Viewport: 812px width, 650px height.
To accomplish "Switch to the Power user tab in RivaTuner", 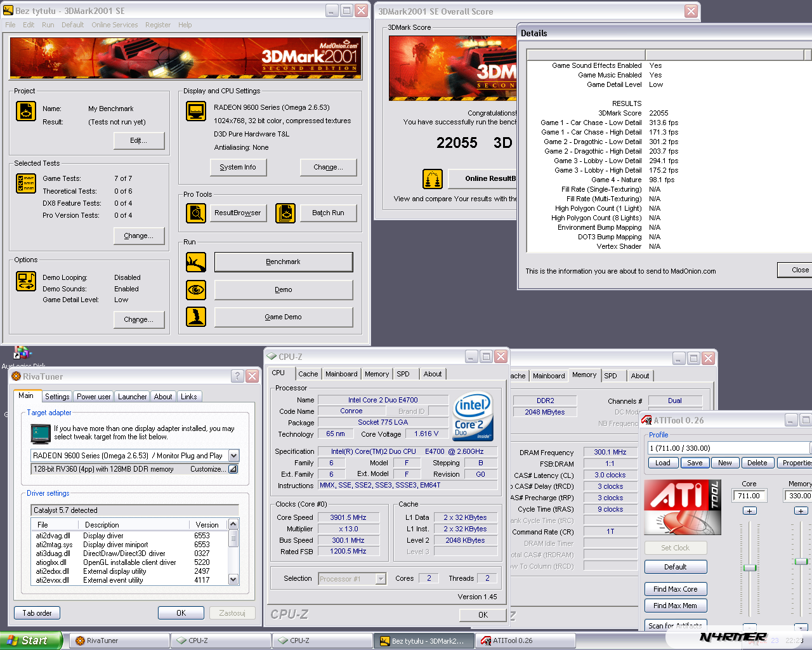I will pyautogui.click(x=93, y=397).
